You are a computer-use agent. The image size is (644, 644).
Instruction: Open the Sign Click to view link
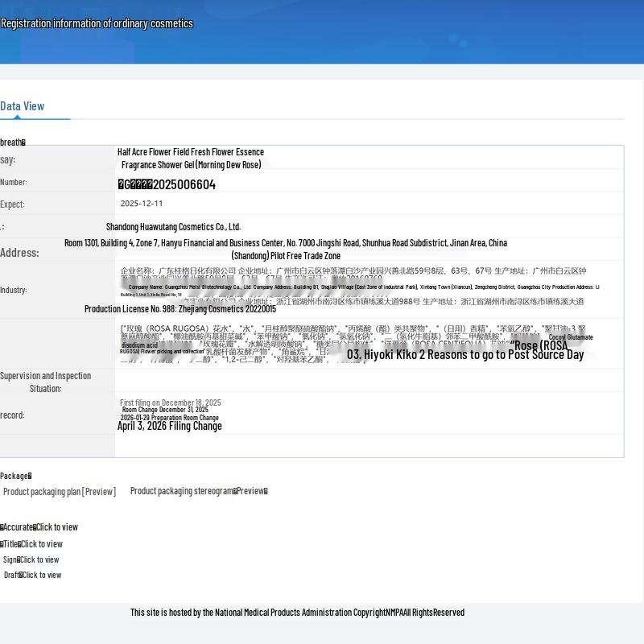coord(31,559)
